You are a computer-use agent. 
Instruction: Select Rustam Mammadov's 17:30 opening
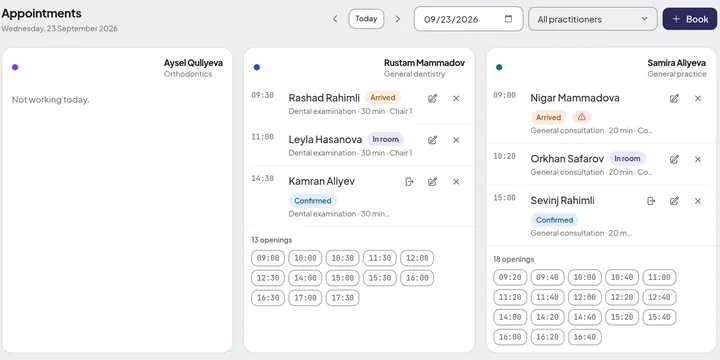click(x=343, y=298)
